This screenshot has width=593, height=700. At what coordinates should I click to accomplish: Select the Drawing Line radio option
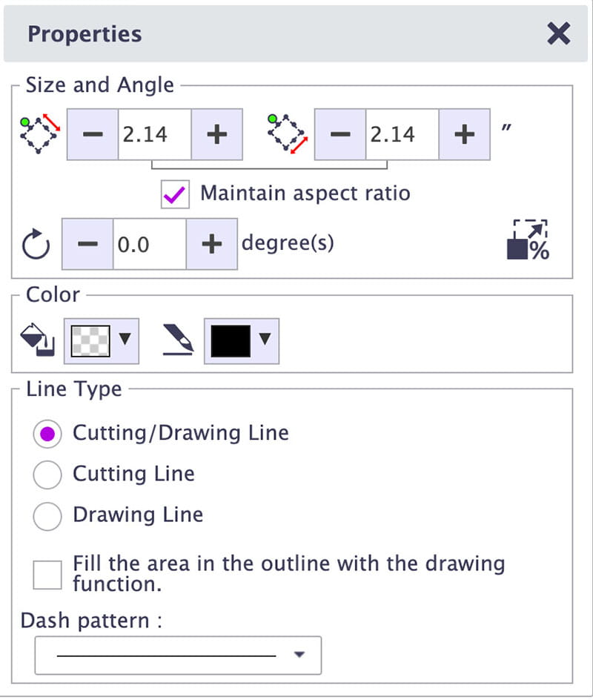[47, 515]
